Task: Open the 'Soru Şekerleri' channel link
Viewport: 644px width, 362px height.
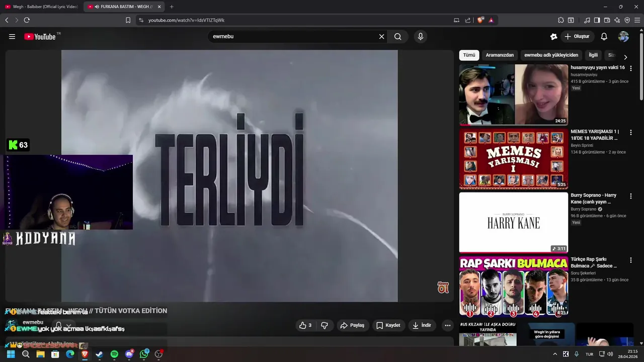Action: tap(583, 273)
